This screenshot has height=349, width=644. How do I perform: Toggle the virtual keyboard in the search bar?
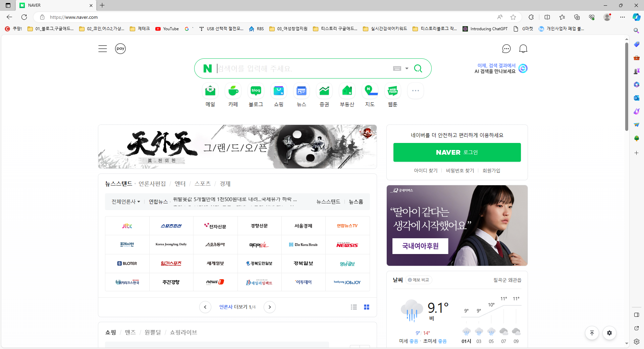(x=397, y=68)
